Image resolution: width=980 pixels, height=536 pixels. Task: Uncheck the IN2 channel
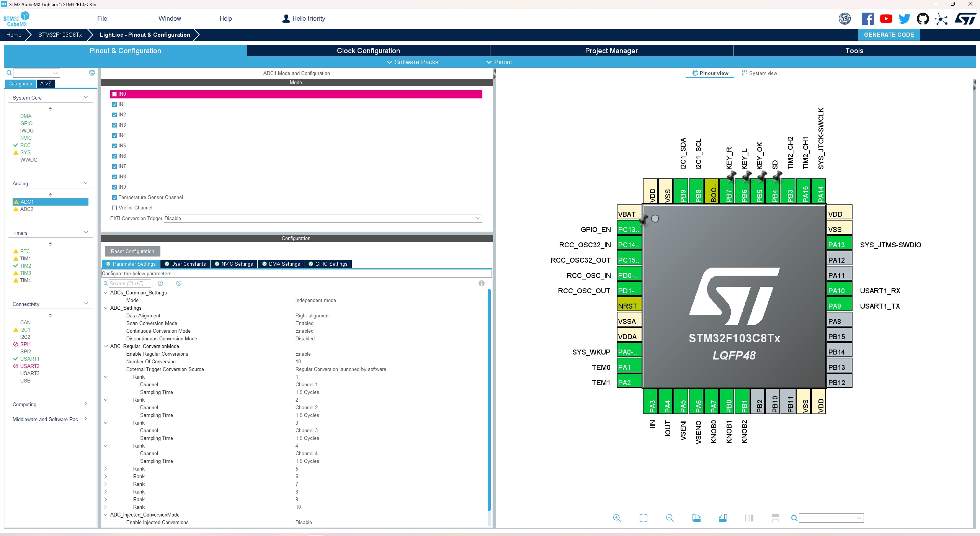pyautogui.click(x=114, y=115)
